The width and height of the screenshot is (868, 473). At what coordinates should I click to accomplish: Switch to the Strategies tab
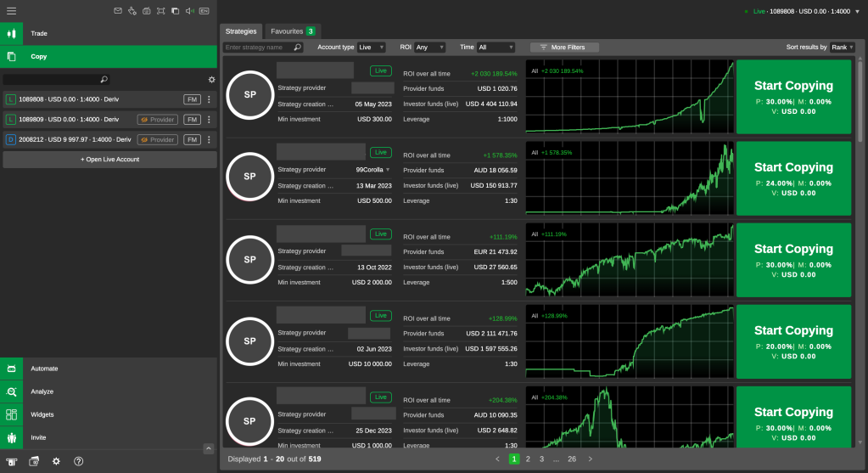click(241, 31)
